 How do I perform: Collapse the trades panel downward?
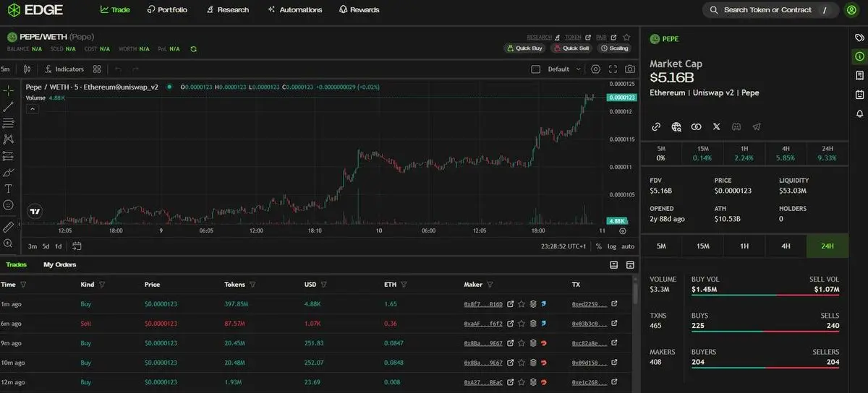point(613,265)
